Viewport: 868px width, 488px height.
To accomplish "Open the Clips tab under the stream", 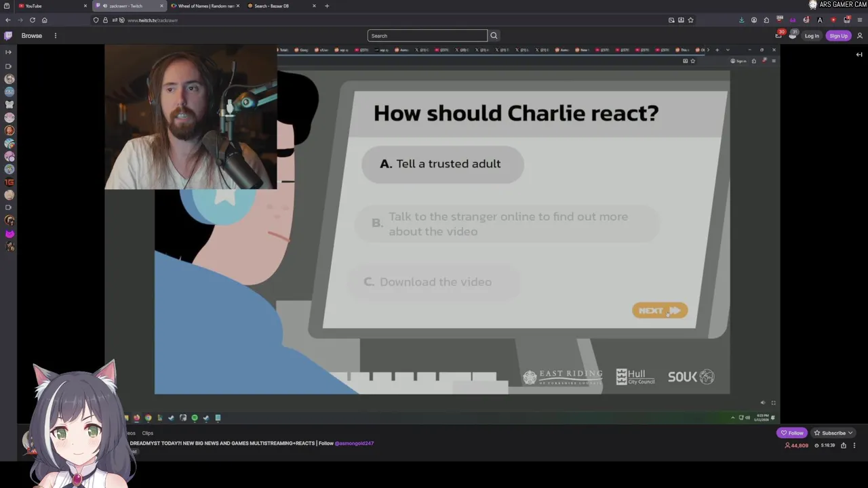I will pyautogui.click(x=147, y=433).
